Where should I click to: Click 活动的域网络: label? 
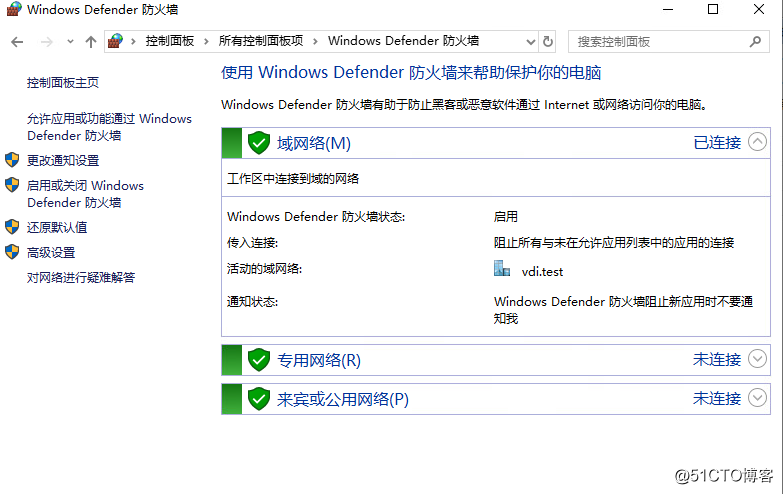pos(265,269)
